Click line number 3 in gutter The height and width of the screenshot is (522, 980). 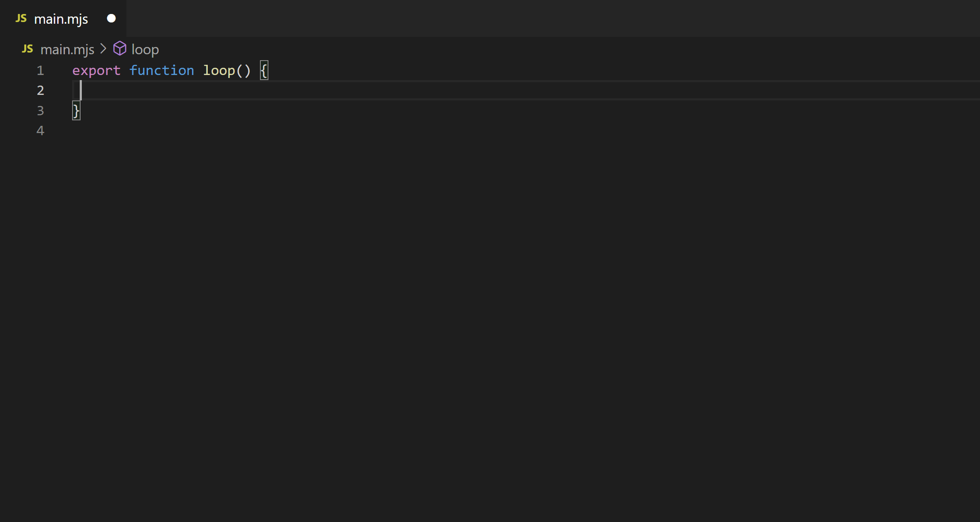point(40,111)
